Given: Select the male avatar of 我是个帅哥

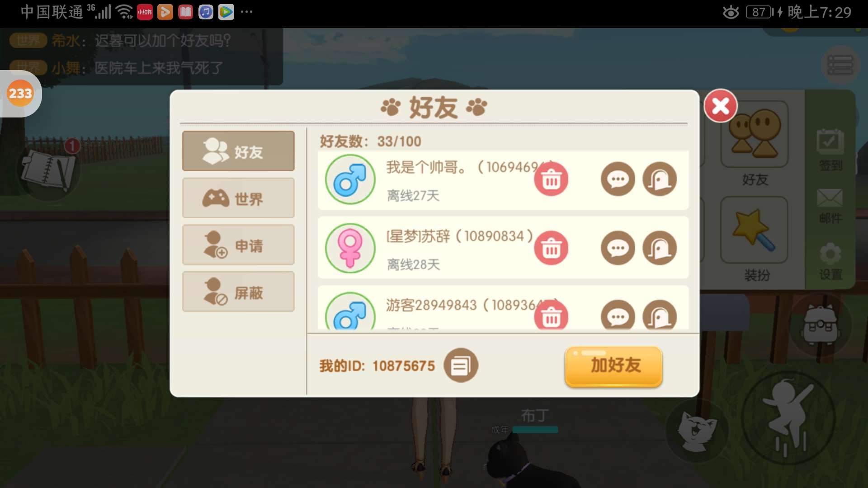Looking at the screenshot, I should (x=350, y=179).
